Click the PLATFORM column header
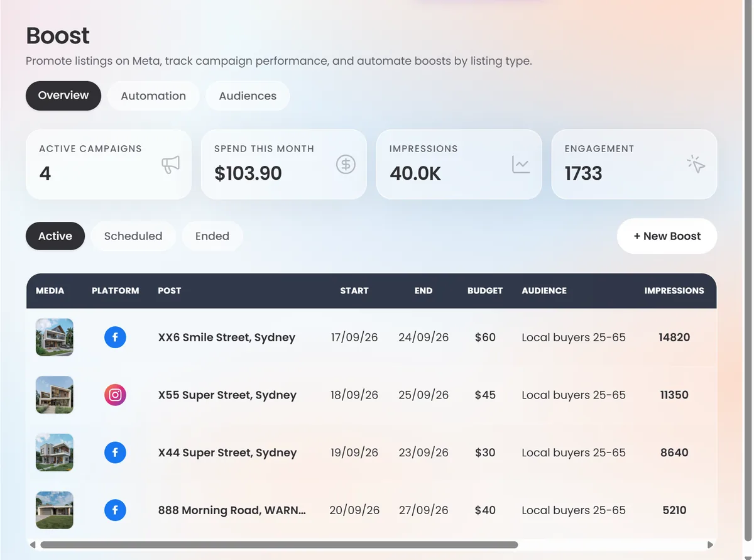This screenshot has width=754, height=560. coord(116,291)
